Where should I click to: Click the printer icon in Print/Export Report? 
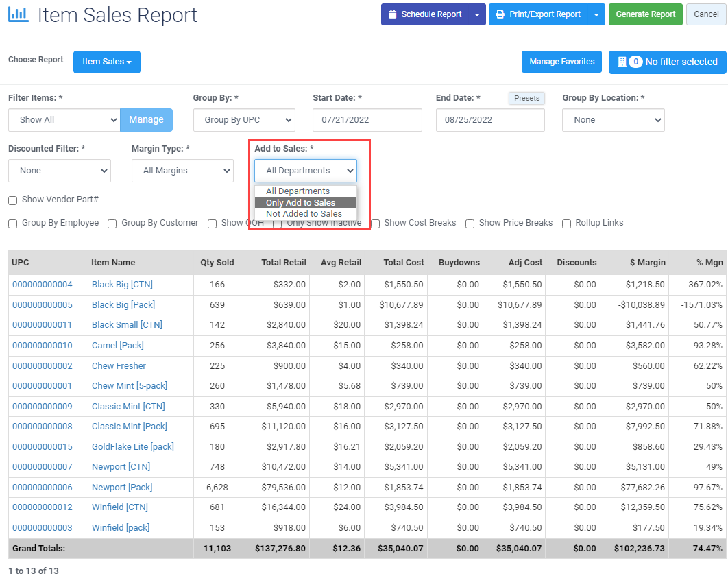coord(500,14)
